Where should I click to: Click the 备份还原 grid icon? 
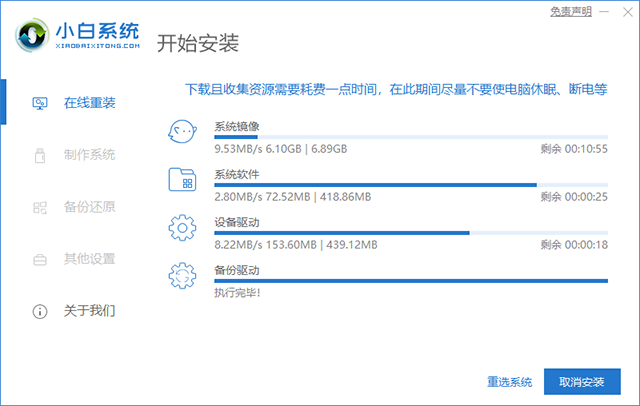[40, 207]
